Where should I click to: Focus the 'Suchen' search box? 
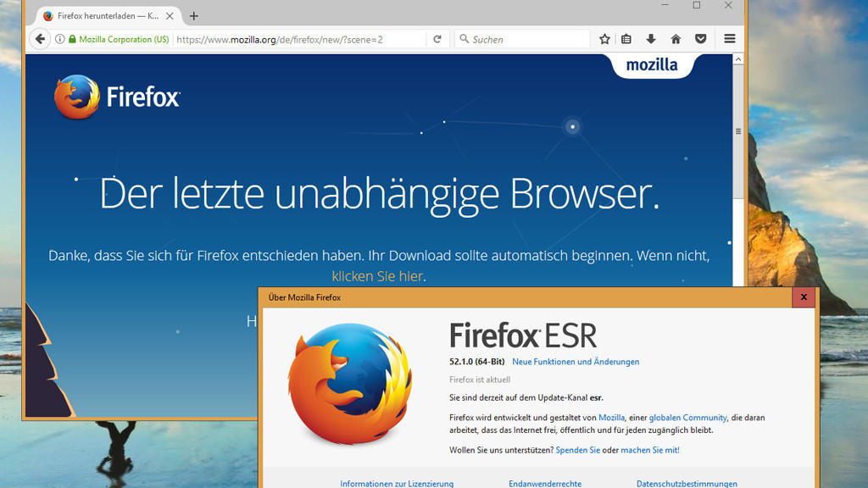526,39
